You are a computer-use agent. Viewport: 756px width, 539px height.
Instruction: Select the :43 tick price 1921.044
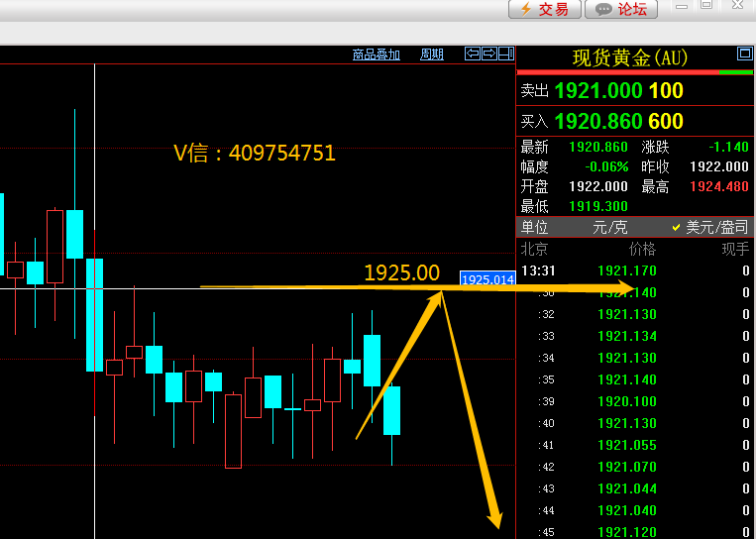click(x=627, y=488)
